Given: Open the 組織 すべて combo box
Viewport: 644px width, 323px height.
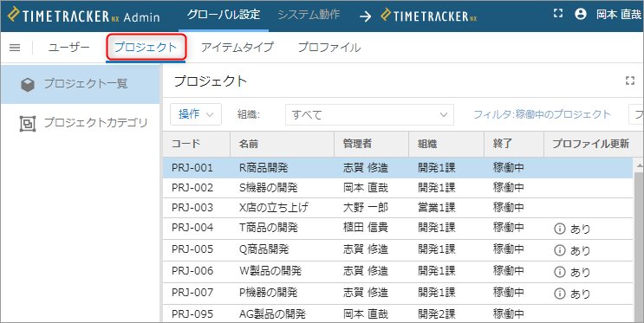Looking at the screenshot, I should click(369, 114).
